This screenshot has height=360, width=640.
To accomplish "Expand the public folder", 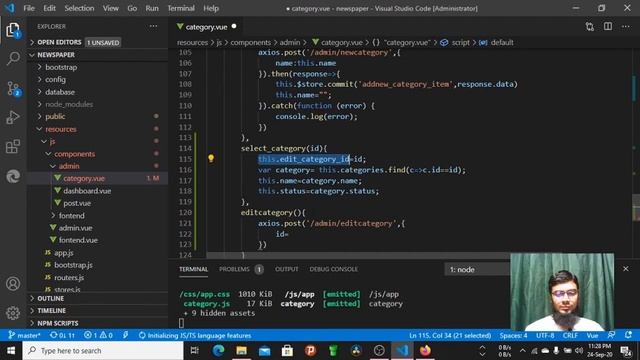I will [55, 116].
